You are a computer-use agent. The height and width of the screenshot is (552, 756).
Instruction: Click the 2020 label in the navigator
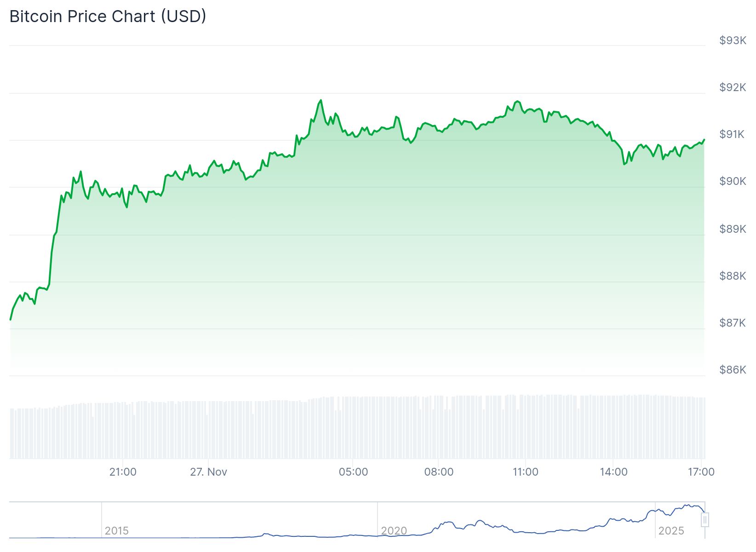tap(394, 531)
